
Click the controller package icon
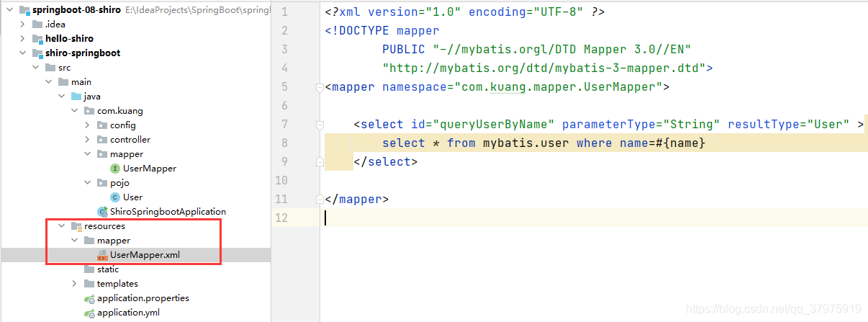101,140
